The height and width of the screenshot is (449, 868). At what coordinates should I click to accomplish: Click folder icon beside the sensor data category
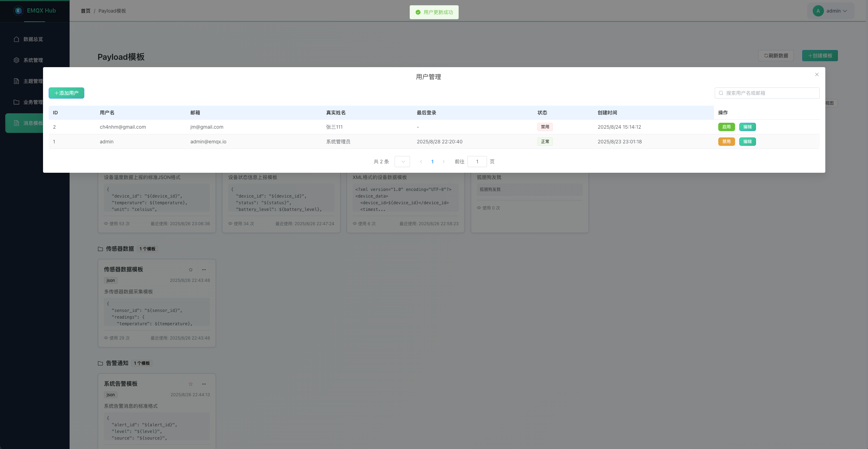coord(100,249)
